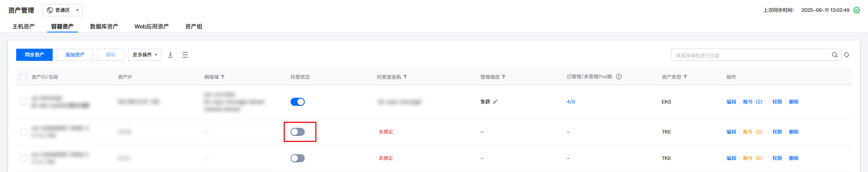The height and width of the screenshot is (172, 868).
Task: Click info icon beside 已管理/未管理Pod数
Action: (619, 77)
